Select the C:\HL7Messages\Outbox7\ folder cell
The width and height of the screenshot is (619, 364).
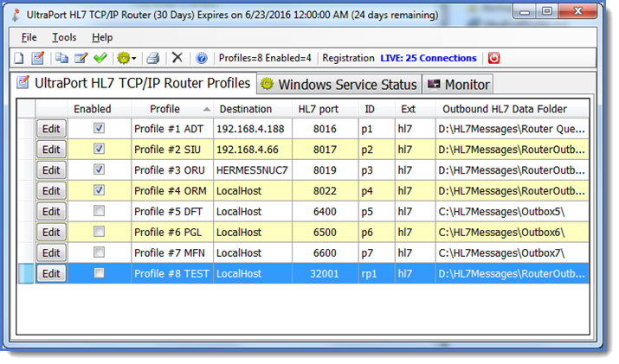(512, 252)
